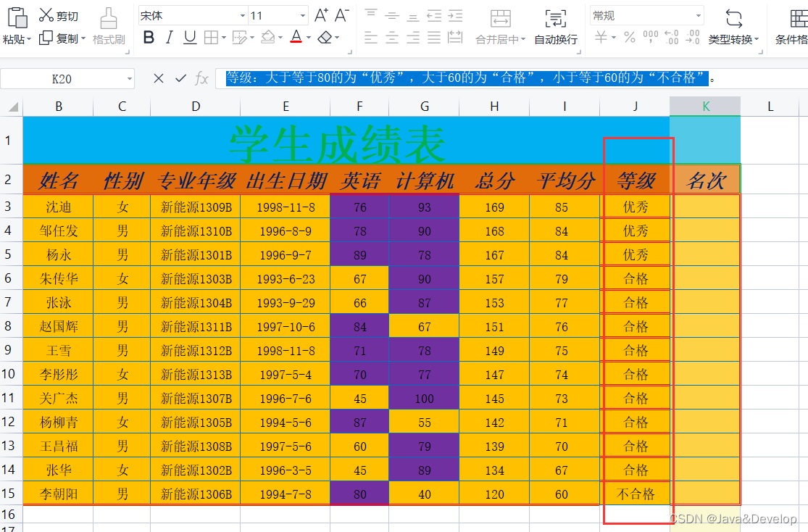The height and width of the screenshot is (532, 808).
Task: Open the number format dropdown (常规)
Action: tap(699, 16)
